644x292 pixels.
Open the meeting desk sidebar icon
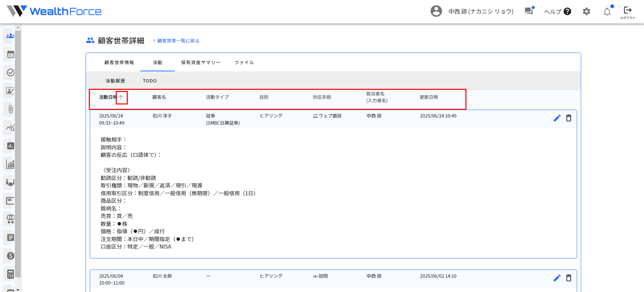click(10, 183)
